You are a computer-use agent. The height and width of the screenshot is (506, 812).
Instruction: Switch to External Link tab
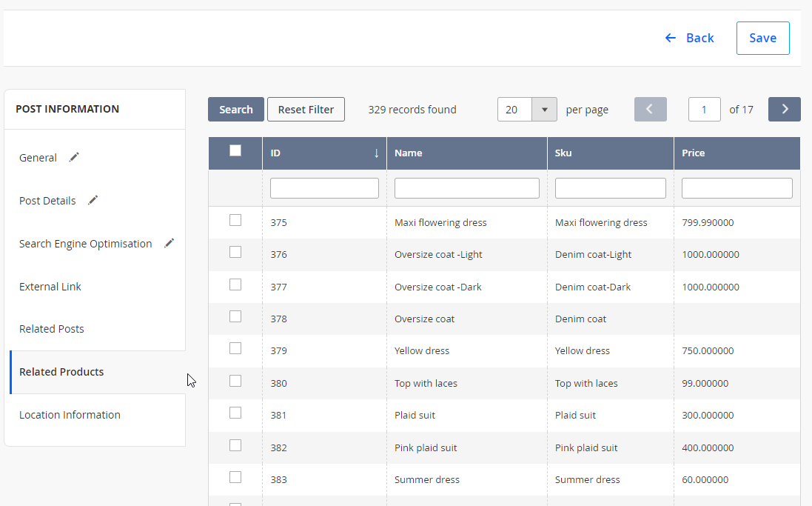[x=50, y=287]
